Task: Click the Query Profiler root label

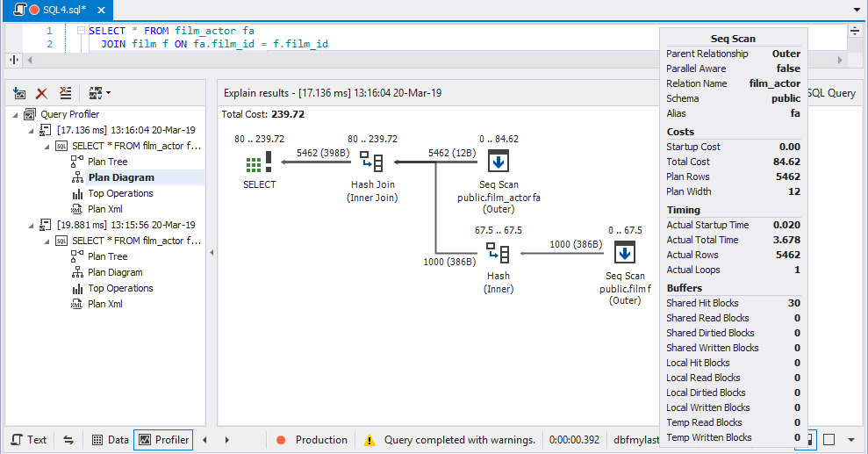Action: pyautogui.click(x=69, y=114)
